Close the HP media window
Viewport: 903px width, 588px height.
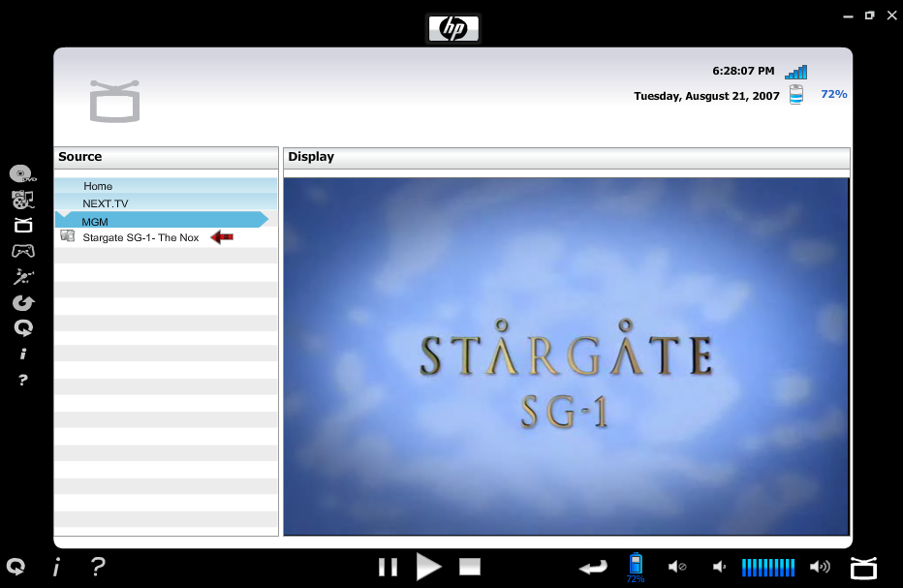pyautogui.click(x=892, y=15)
